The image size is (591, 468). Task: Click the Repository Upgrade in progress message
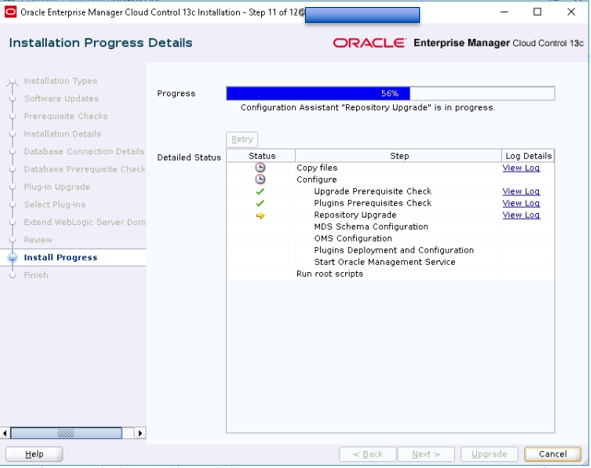[367, 108]
